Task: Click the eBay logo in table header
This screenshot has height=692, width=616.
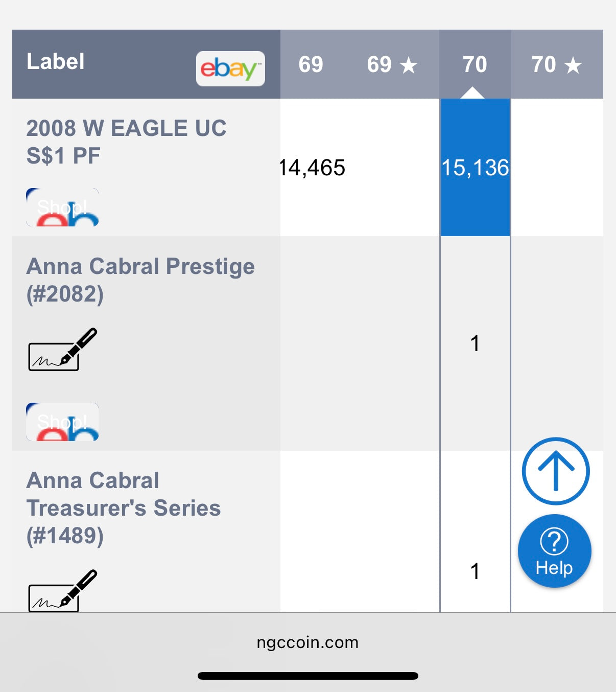Action: (230, 68)
